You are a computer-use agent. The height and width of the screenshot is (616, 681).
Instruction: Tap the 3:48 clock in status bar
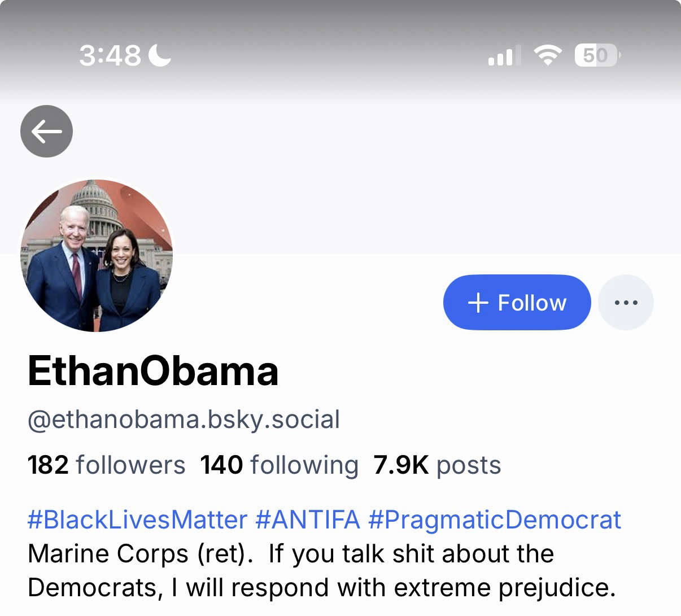click(110, 55)
